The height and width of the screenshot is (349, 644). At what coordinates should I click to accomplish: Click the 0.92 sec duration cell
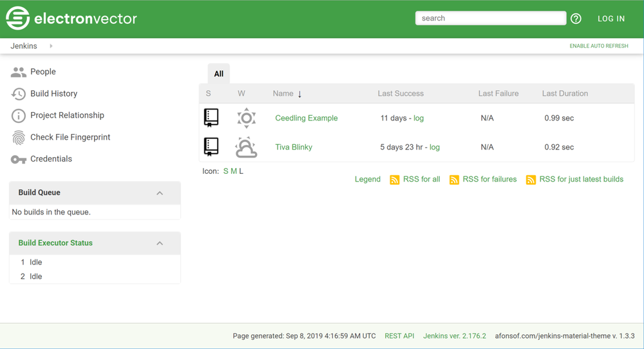559,147
